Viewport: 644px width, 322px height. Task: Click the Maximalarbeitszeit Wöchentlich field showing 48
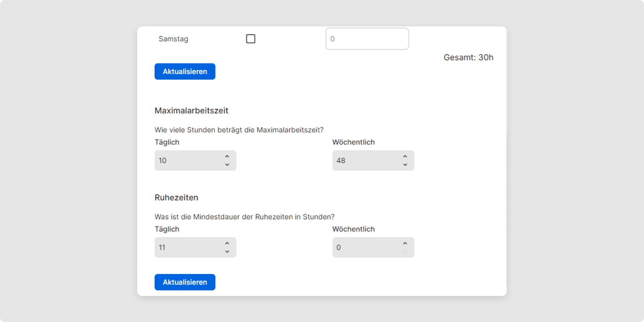pos(373,160)
